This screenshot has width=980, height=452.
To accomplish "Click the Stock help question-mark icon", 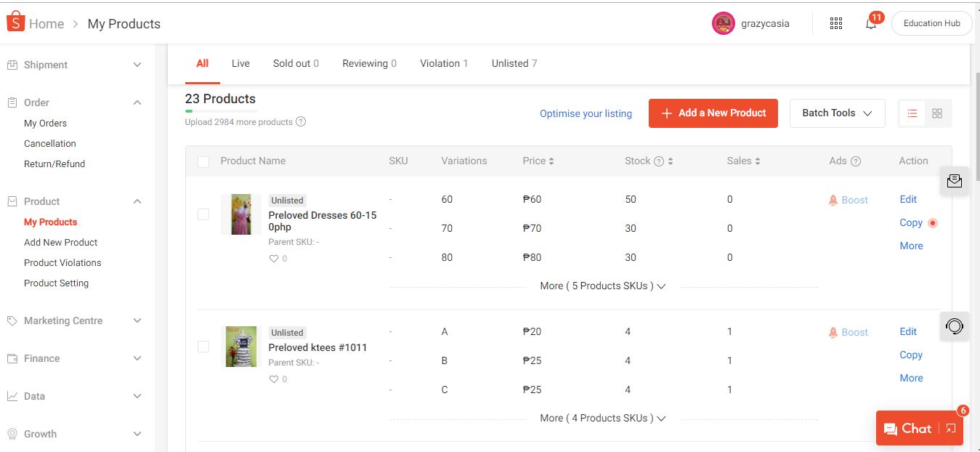I will point(659,161).
